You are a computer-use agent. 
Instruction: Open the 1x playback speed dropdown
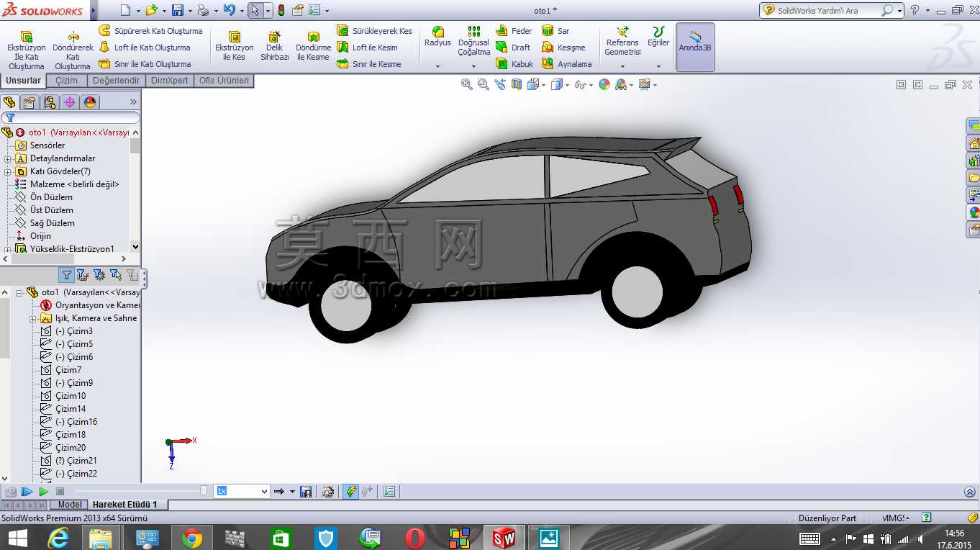pos(264,491)
